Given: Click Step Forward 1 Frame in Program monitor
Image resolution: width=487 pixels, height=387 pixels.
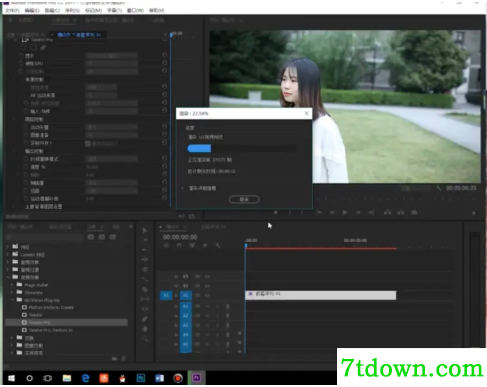Looking at the screenshot, I should click(358, 212).
